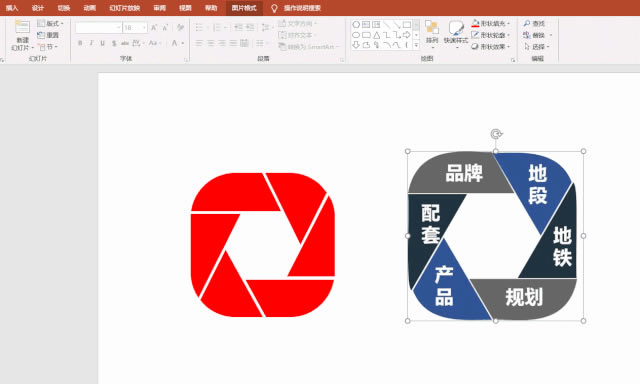Click the Clear All Formatting icon
Image resolution: width=640 pixels, height=384 pixels.
180,28
